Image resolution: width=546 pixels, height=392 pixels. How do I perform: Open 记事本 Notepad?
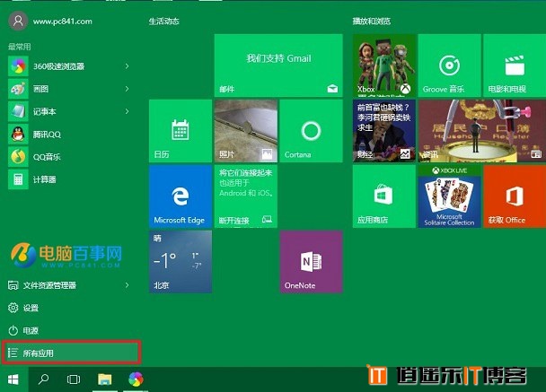(70, 111)
